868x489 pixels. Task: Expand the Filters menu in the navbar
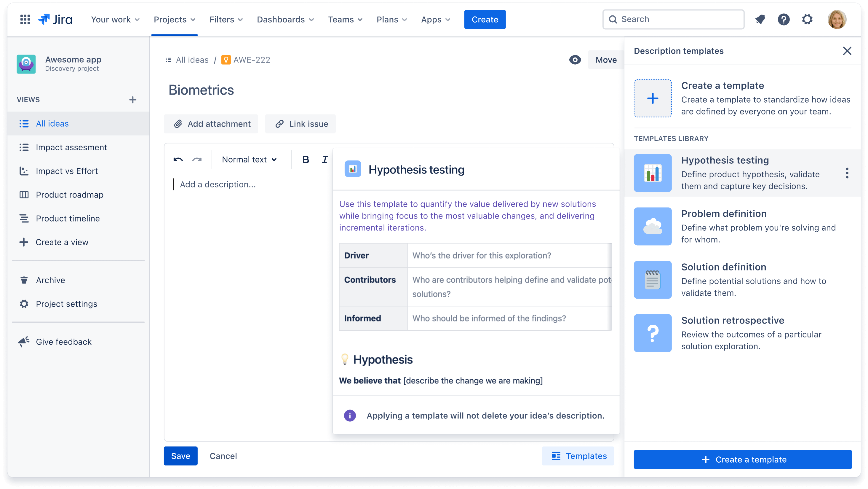pyautogui.click(x=226, y=19)
